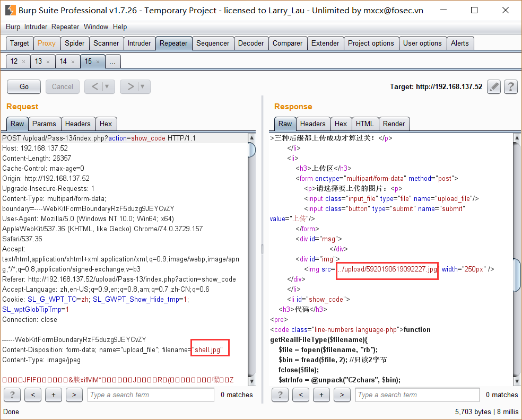This screenshot has height=420, width=522.
Task: Close Repeater tab 13 with its x
Action: coord(48,62)
